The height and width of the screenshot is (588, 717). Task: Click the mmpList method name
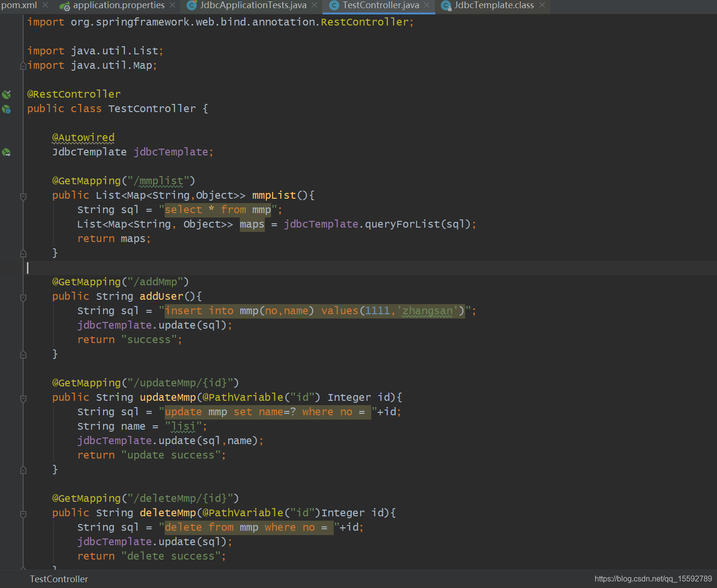(x=274, y=195)
